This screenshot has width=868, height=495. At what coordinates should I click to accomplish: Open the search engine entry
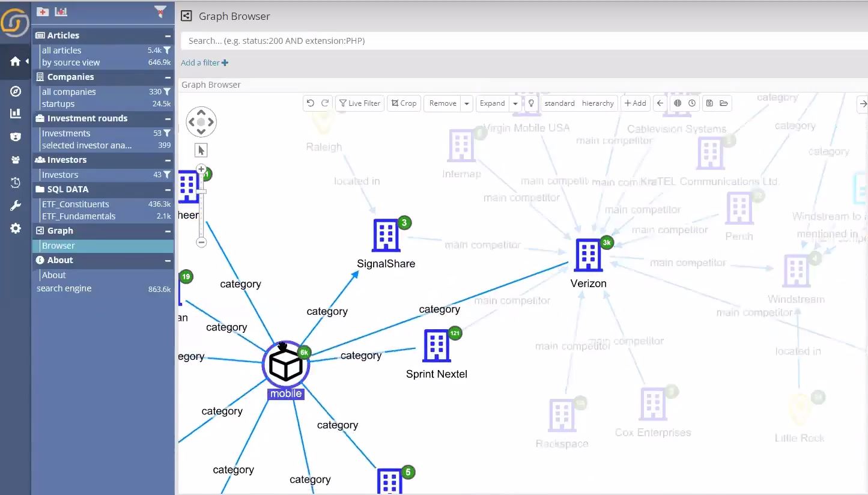coord(64,288)
